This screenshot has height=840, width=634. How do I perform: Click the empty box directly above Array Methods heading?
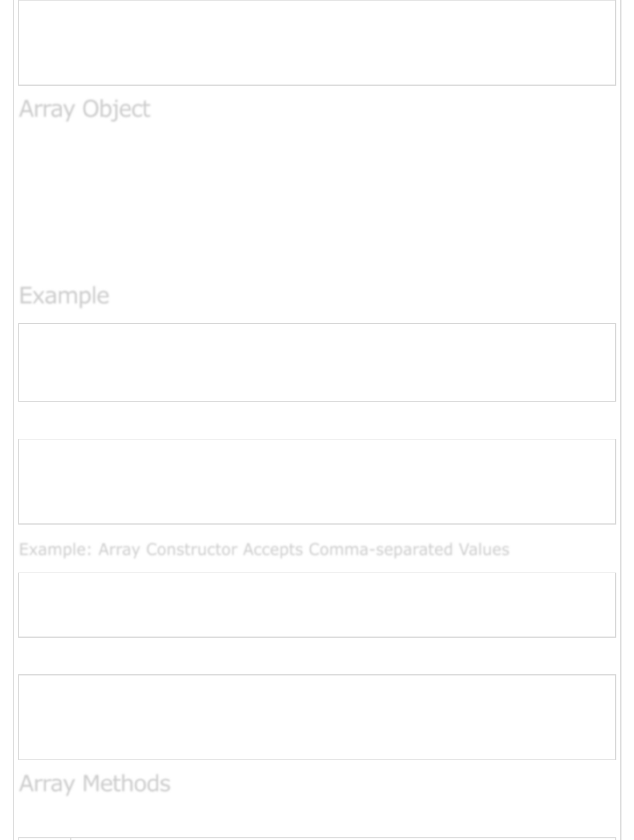[317, 717]
